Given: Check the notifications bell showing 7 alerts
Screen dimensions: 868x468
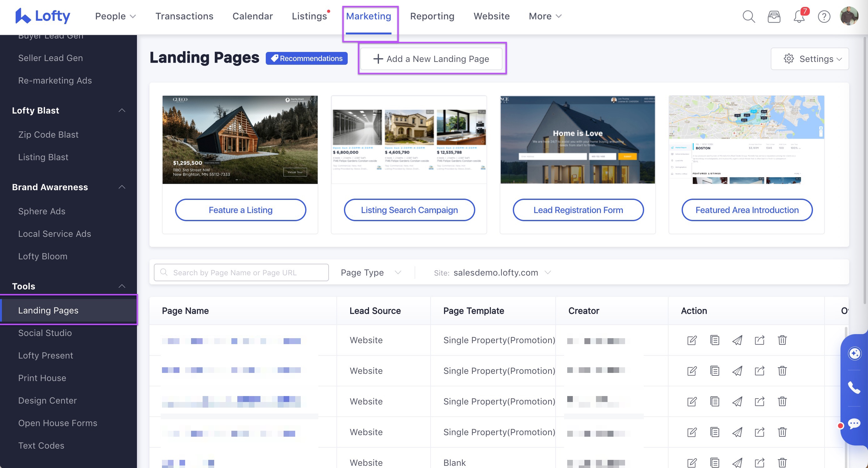Looking at the screenshot, I should coord(799,16).
